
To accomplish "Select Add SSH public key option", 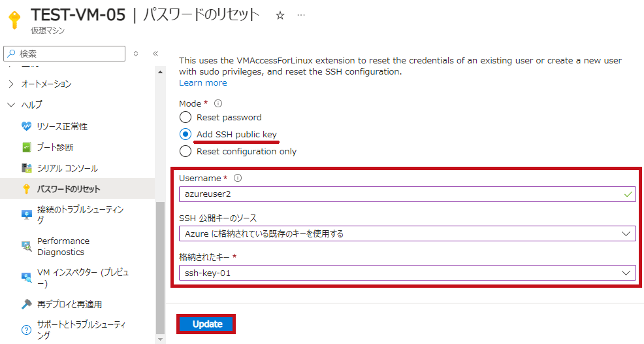I will coord(185,135).
